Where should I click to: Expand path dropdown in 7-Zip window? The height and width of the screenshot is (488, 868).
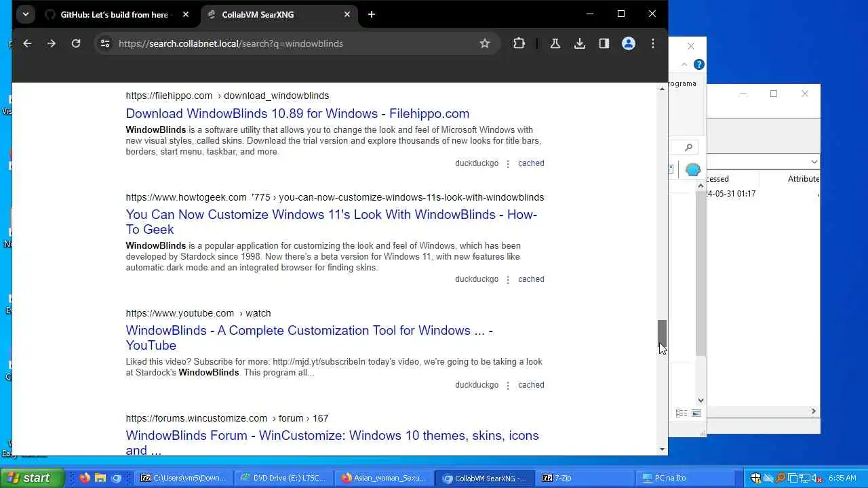(814, 161)
